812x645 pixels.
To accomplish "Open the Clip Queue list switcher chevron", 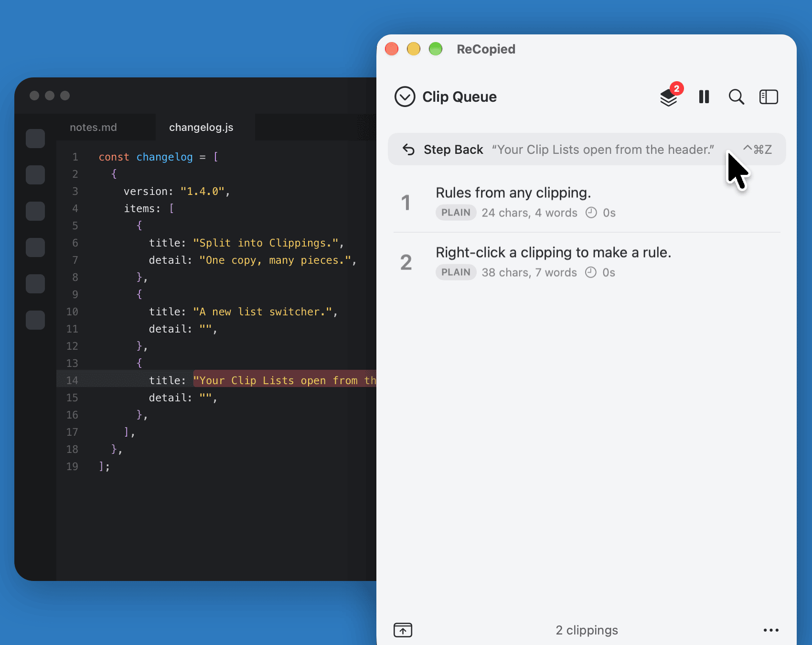I will 405,97.
